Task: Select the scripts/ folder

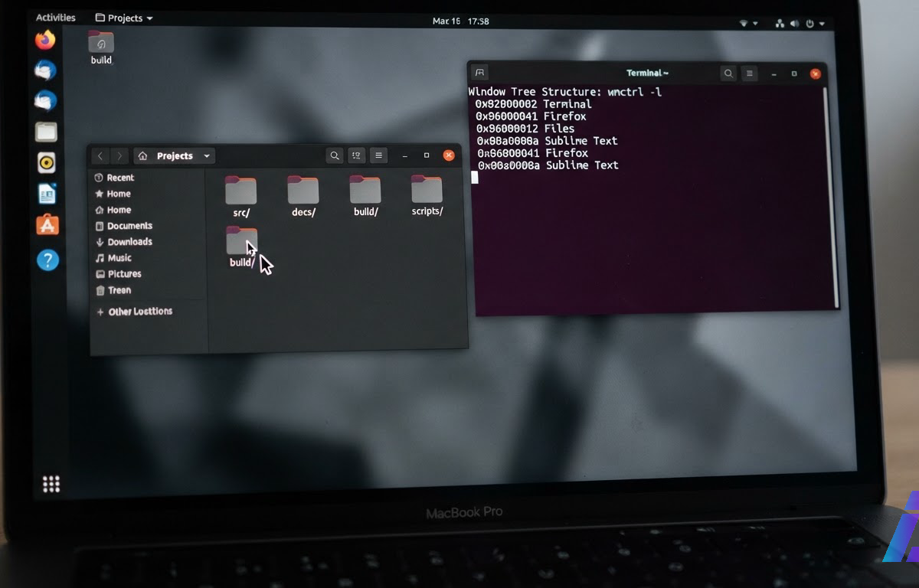Action: [427, 196]
